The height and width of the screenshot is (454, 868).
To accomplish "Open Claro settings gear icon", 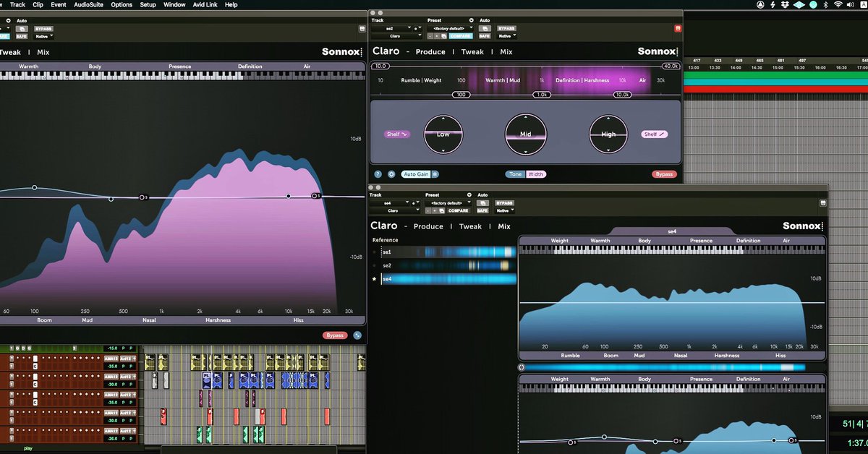I will click(x=391, y=174).
